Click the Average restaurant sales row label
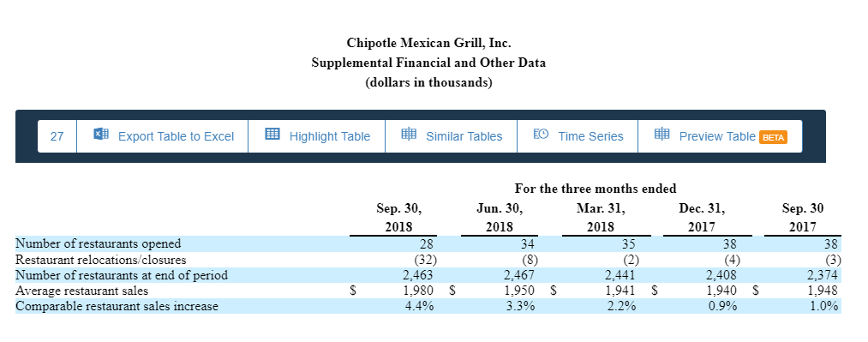Viewport: 868px width, 342px height. click(x=82, y=291)
